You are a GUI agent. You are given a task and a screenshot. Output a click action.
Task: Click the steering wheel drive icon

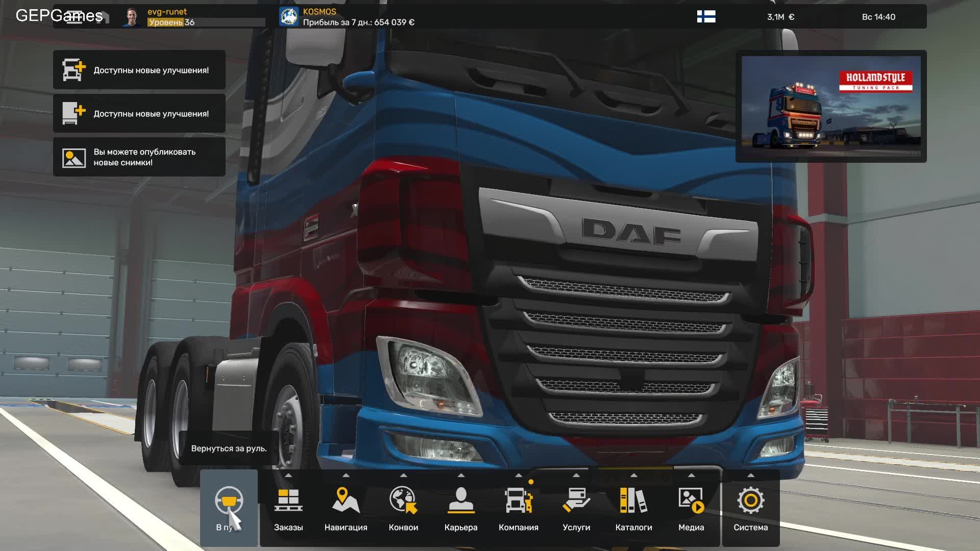229,500
